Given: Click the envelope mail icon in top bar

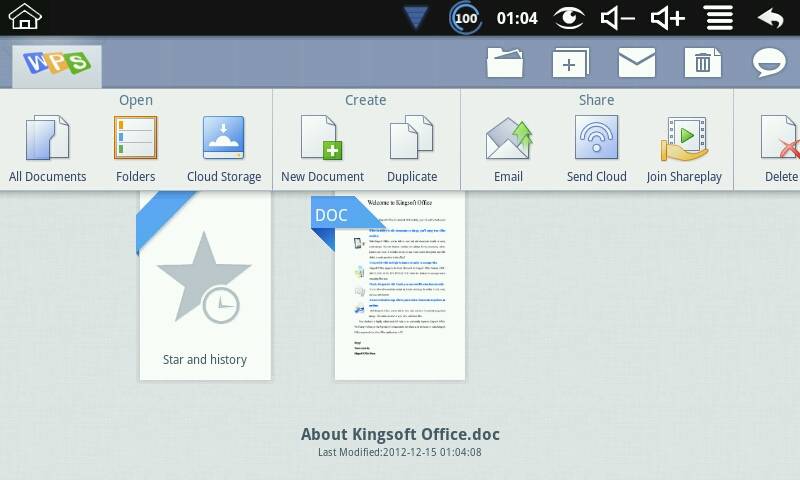Looking at the screenshot, I should [x=636, y=63].
